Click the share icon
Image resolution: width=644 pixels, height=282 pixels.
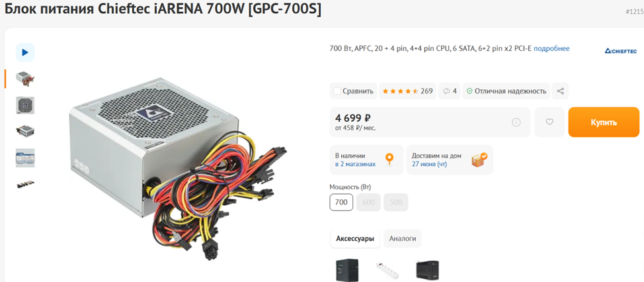[560, 91]
